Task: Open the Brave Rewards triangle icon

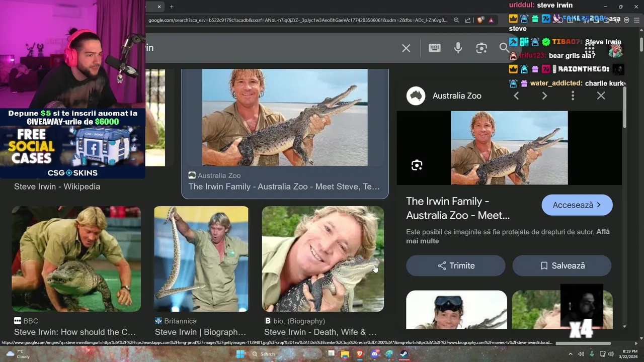Action: (x=491, y=20)
